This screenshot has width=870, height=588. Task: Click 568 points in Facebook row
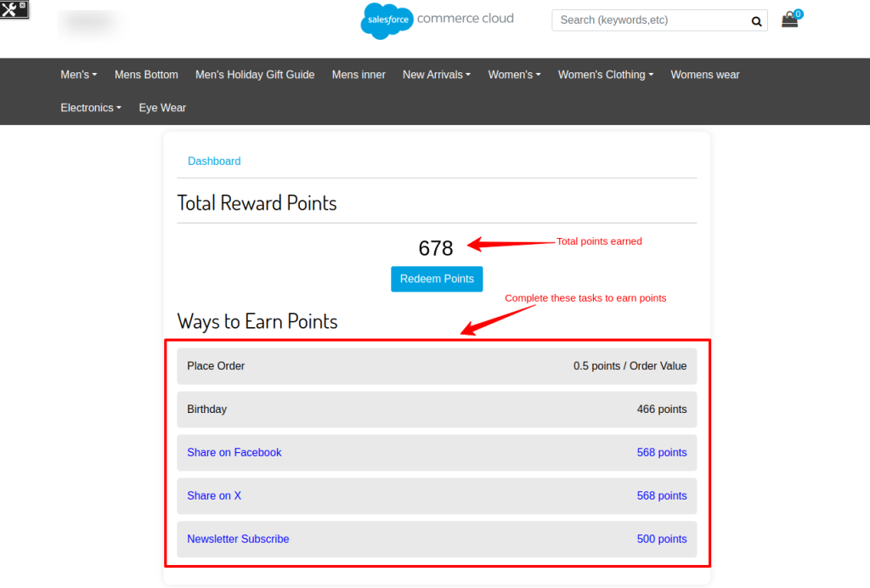coord(662,453)
